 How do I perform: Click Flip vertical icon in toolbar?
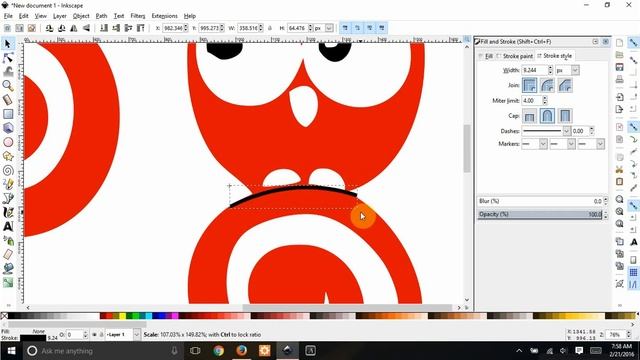point(86,28)
